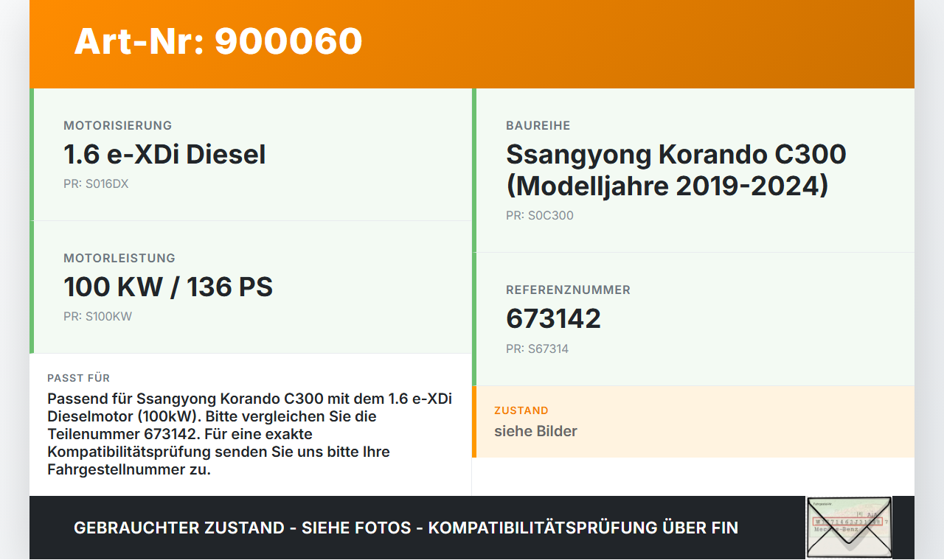Select the 'BAUREIHE' label
944x560 pixels.
tap(538, 125)
